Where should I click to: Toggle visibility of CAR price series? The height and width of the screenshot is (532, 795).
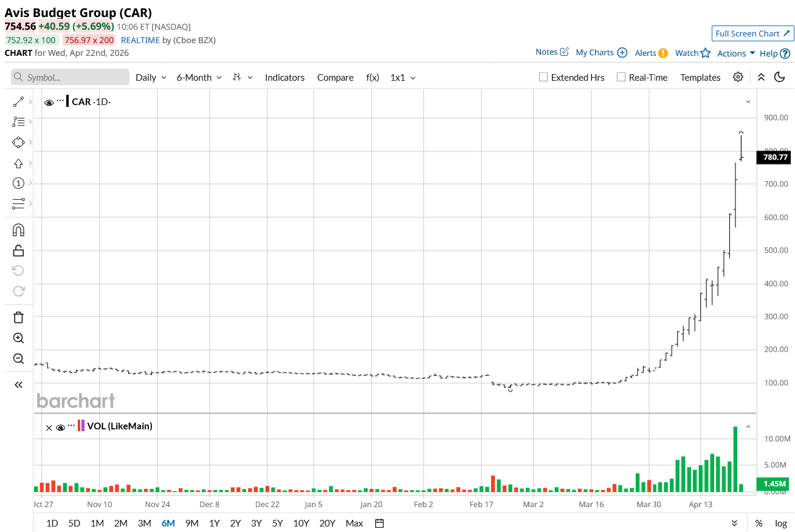[49, 103]
